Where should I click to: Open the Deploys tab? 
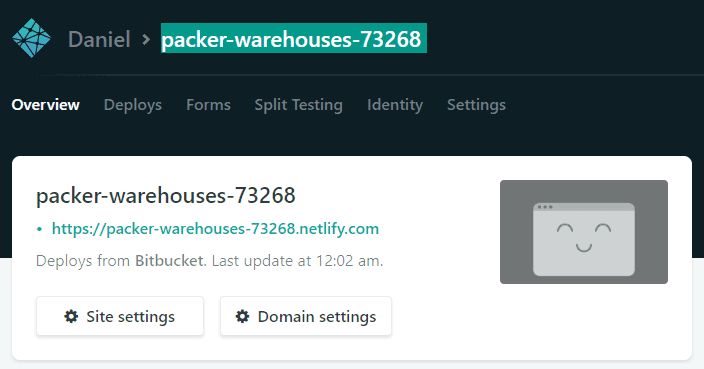click(133, 105)
